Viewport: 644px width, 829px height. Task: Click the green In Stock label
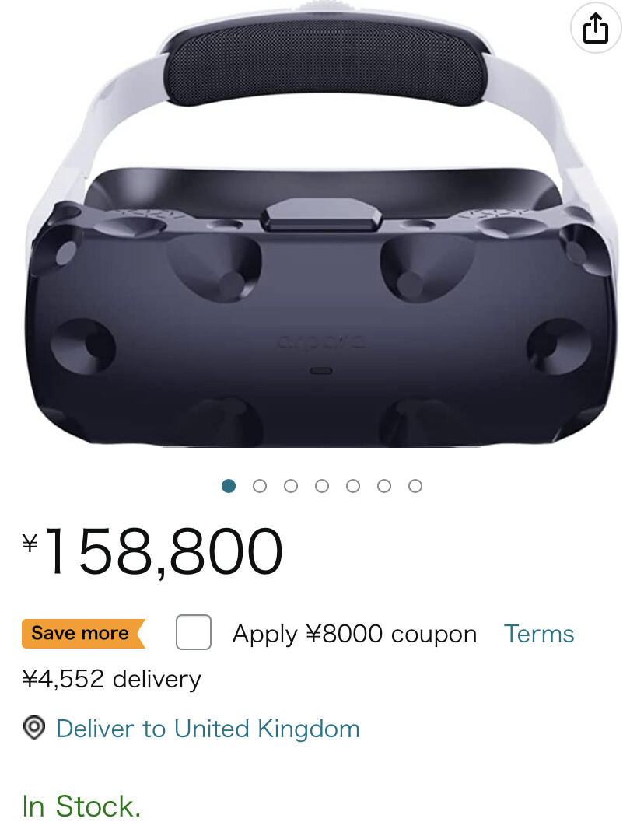[x=82, y=806]
